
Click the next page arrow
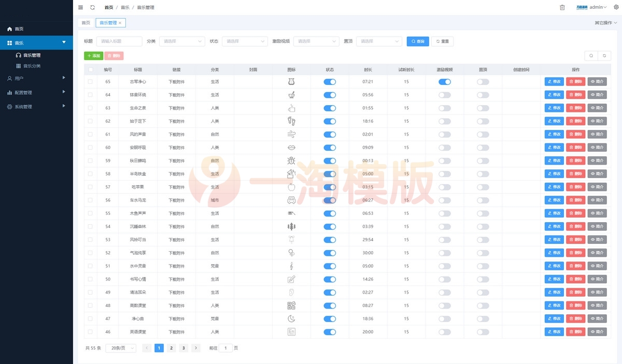pyautogui.click(x=196, y=348)
